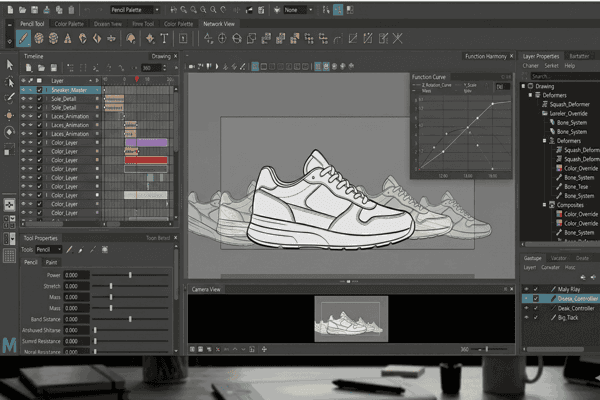Open the Chaner menu
This screenshot has width=600, height=400.
point(531,66)
